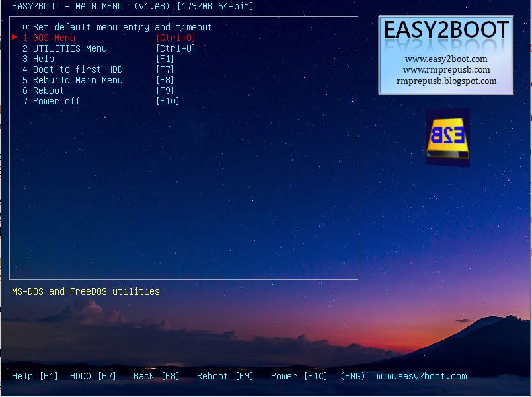Click the [Ctrl+U] hotkey label

point(175,48)
